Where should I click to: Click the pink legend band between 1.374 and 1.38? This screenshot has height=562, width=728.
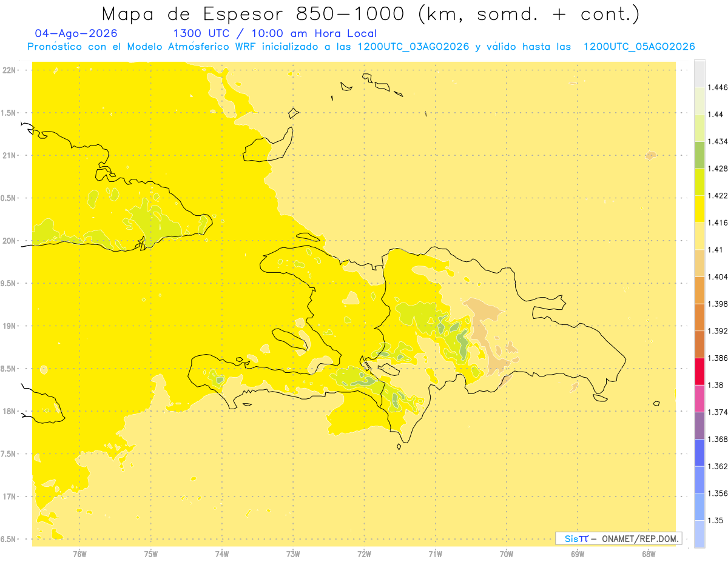tap(699, 398)
